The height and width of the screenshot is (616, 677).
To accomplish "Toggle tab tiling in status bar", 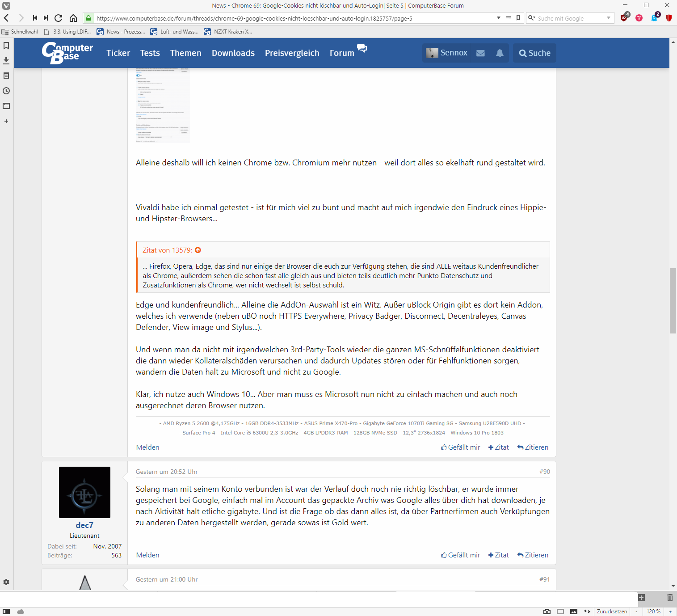I will tap(560, 611).
